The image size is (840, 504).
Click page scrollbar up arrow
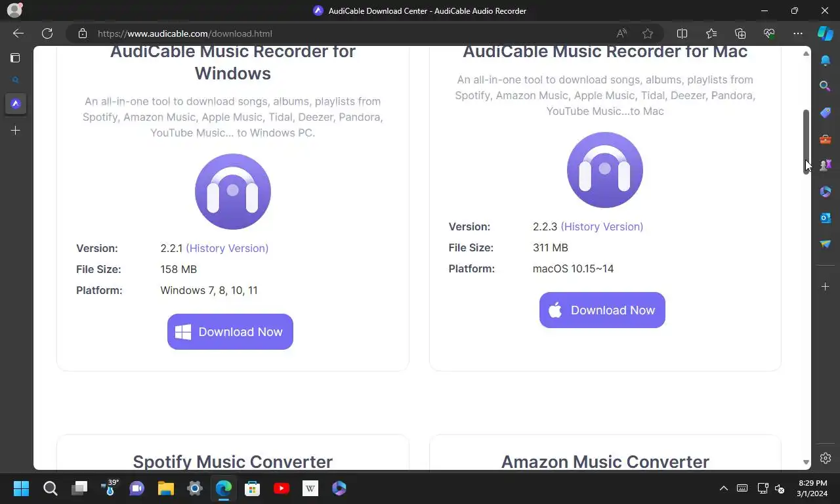coord(806,53)
